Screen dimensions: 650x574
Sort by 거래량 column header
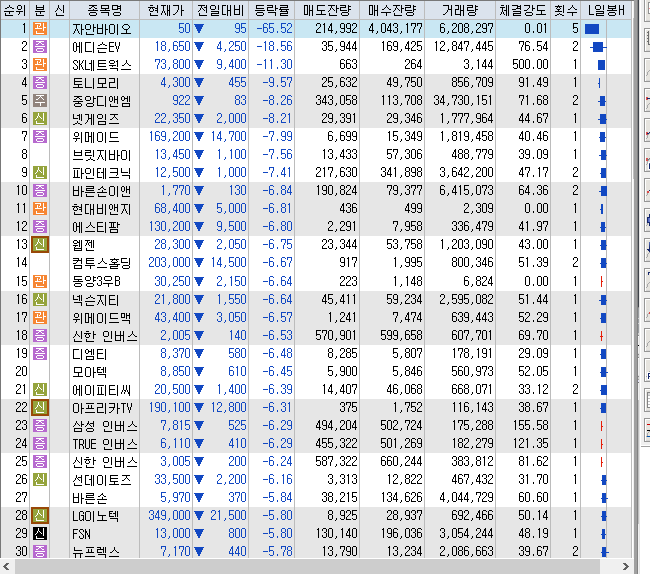460,10
